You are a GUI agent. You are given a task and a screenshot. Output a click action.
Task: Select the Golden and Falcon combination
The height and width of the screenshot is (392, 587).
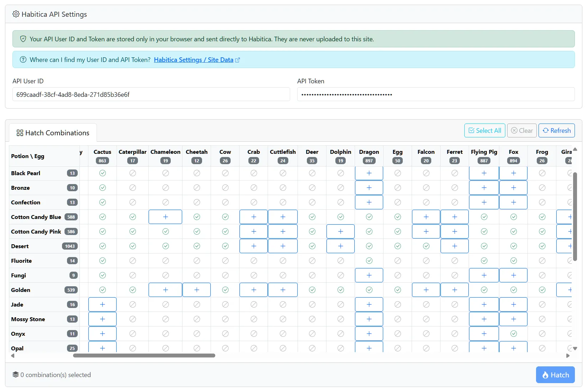click(x=426, y=290)
